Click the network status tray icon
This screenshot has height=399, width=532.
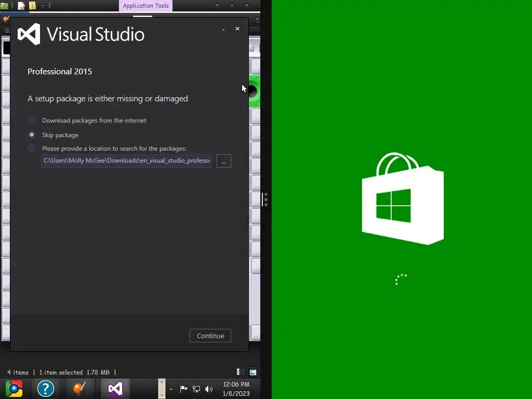[x=196, y=389]
